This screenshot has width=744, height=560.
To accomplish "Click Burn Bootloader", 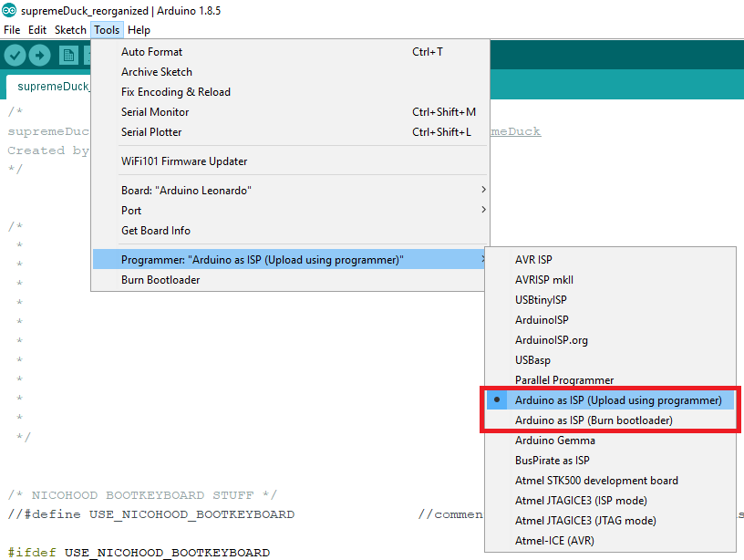I will click(x=290, y=279).
